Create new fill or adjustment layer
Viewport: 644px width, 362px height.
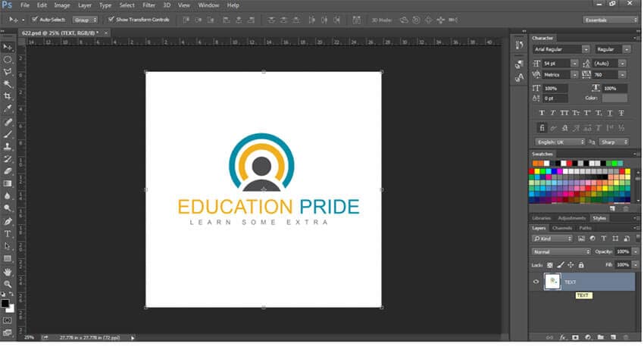click(x=588, y=337)
